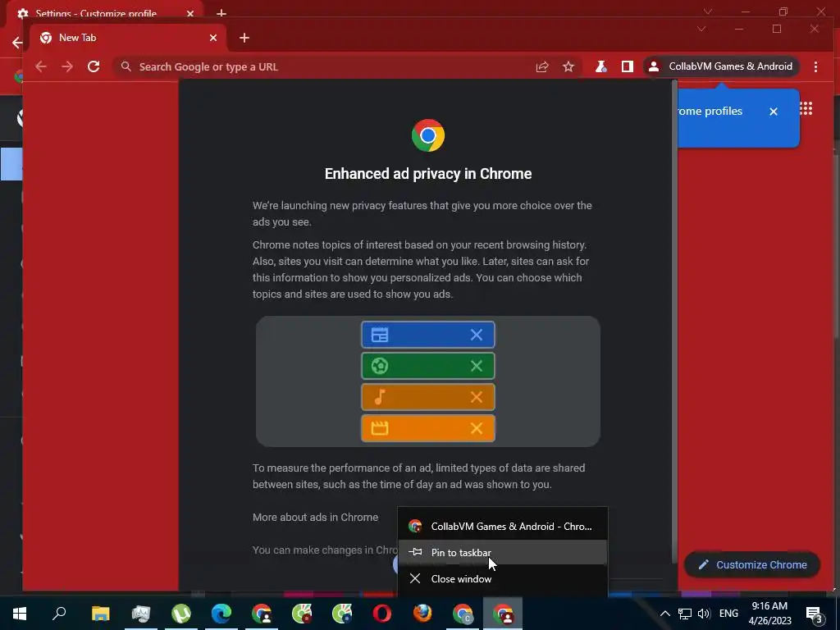
Task: Bookmark this tab with the star icon
Action: pos(568,66)
